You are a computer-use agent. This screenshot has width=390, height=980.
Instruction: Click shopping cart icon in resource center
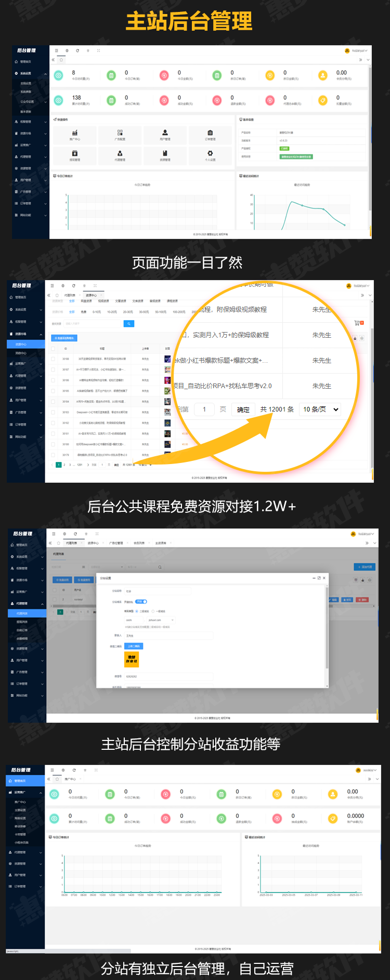pos(358,323)
